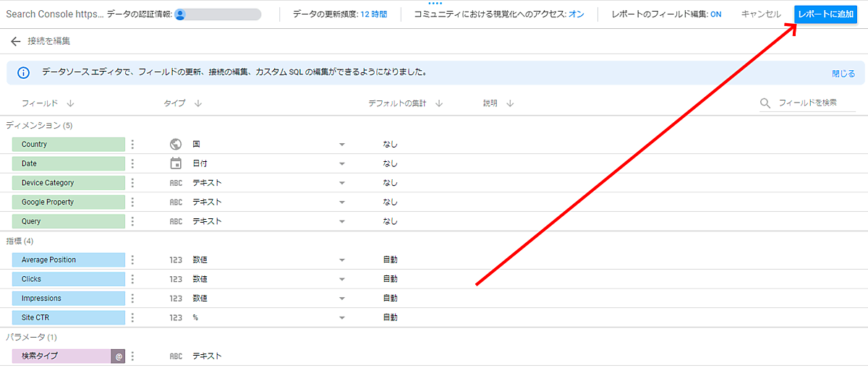Click the フィールドを検索 search field
The width and height of the screenshot is (868, 373).
[x=815, y=103]
